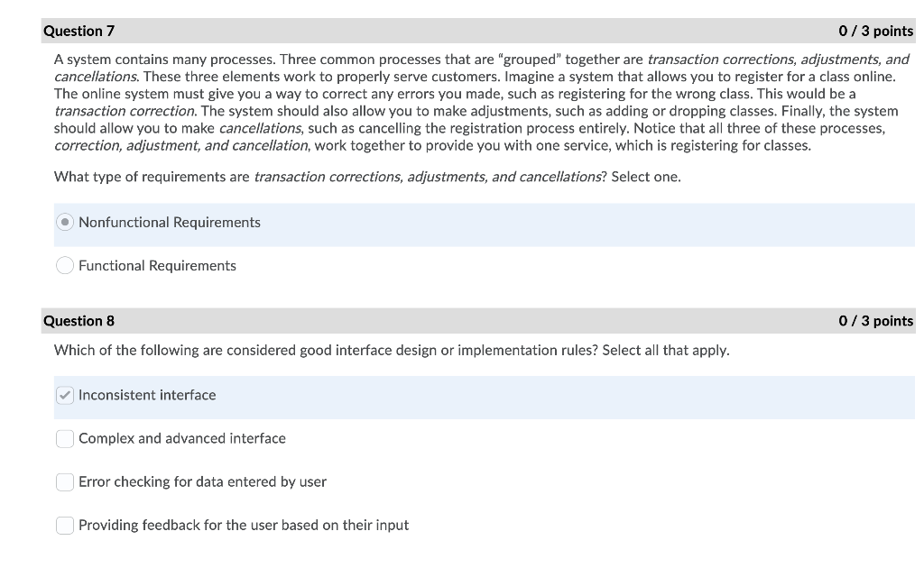Viewport: 924px width, 568px height.
Task: Click the Question 8 heading
Action: point(79,321)
